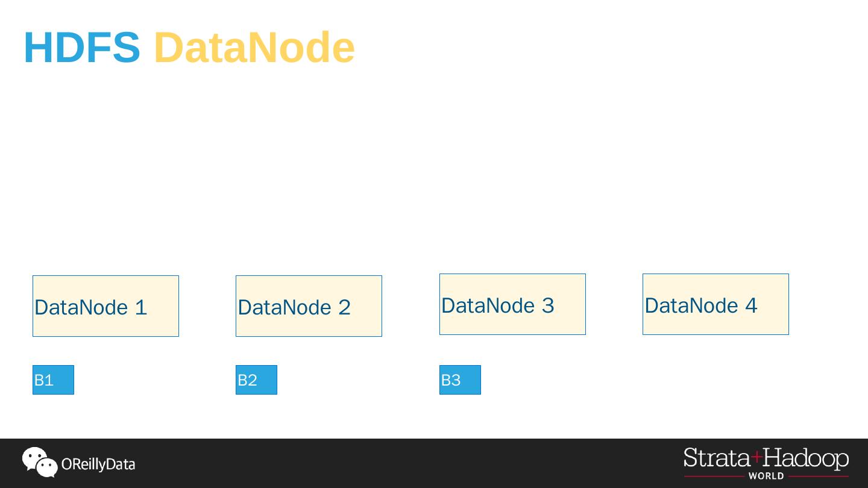
Task: Select the blue B2 block
Action: click(x=256, y=380)
